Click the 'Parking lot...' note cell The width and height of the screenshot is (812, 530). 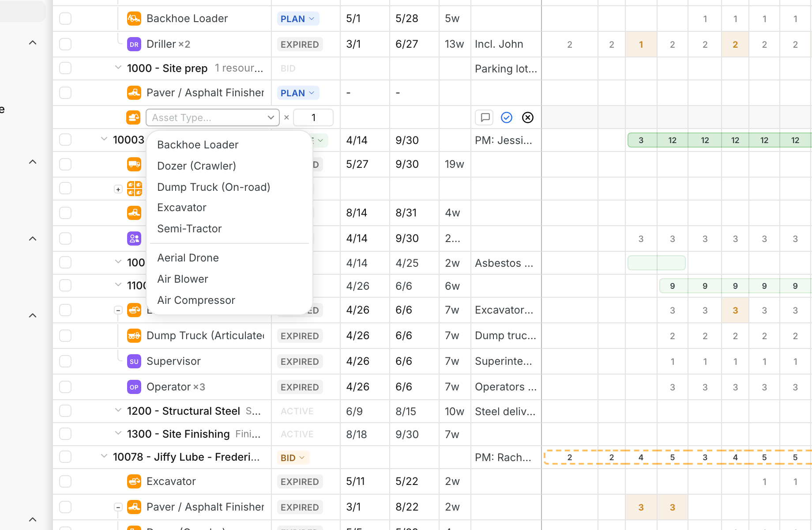[506, 68]
